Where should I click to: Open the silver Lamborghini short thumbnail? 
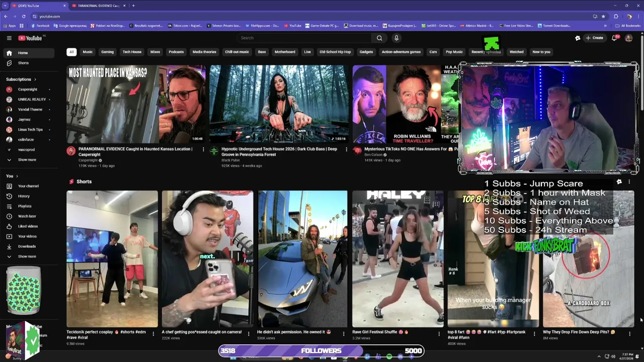(302, 259)
